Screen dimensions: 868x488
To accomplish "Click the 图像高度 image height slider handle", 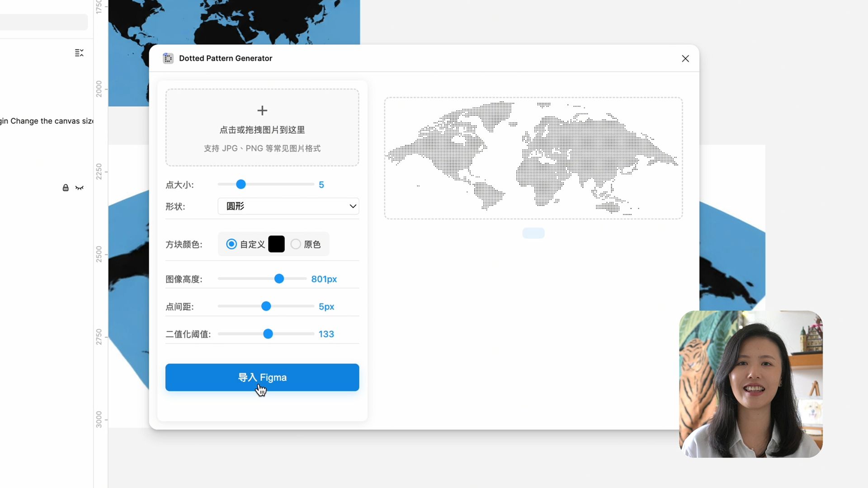I will [279, 279].
